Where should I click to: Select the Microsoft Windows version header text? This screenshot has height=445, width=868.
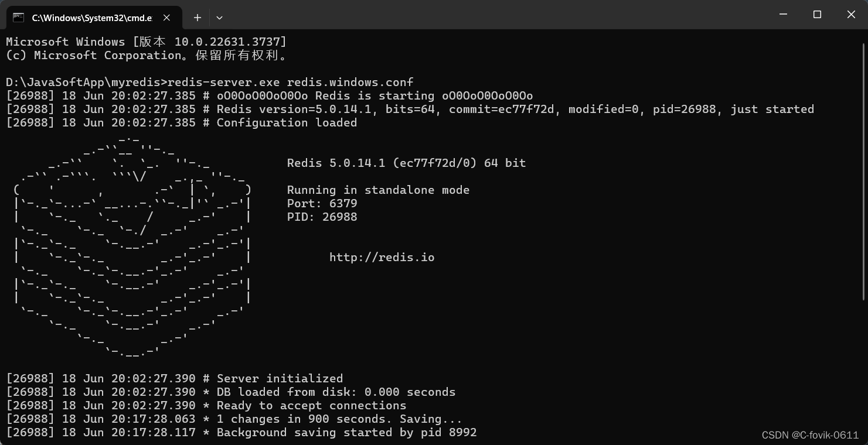(145, 42)
